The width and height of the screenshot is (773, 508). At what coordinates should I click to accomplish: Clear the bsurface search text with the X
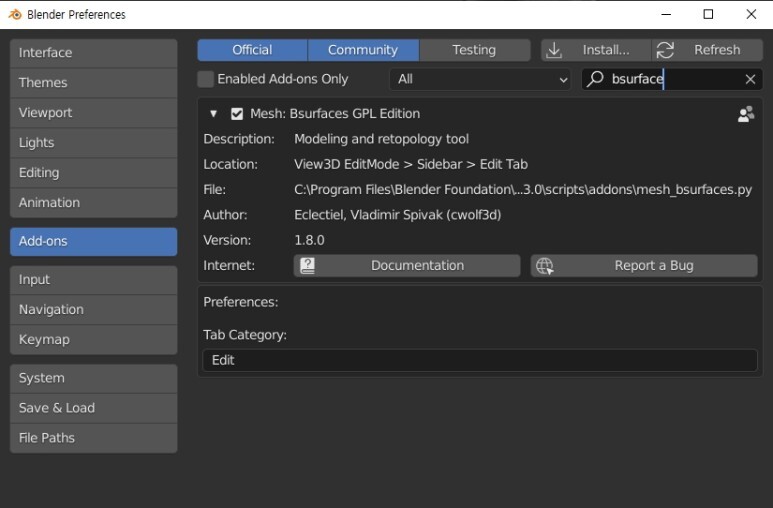750,79
